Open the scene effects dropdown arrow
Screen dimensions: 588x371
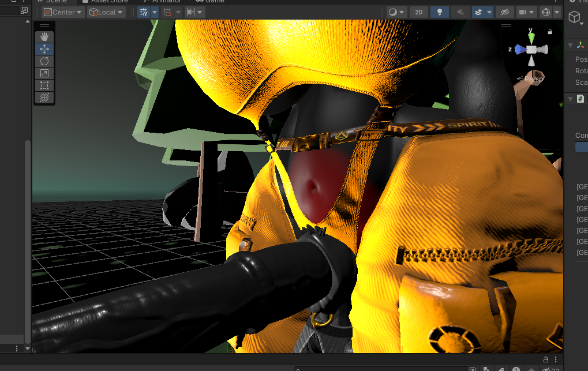(x=489, y=12)
